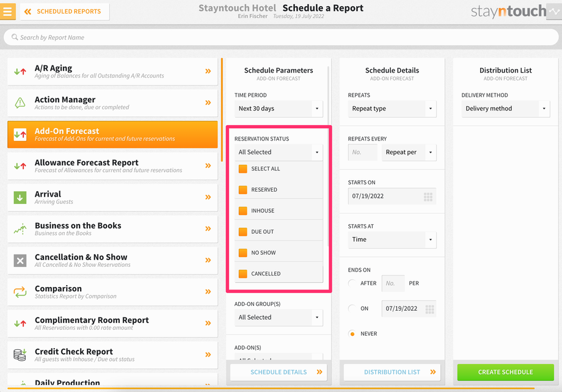Image resolution: width=562 pixels, height=392 pixels.
Task: Click the Allowance Forecast Report chevron
Action: 208,166
